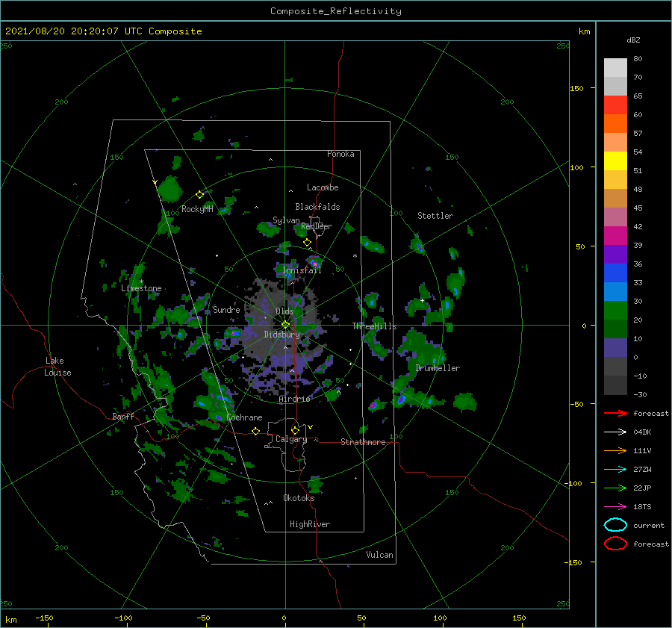Click the Banff label

123,416
